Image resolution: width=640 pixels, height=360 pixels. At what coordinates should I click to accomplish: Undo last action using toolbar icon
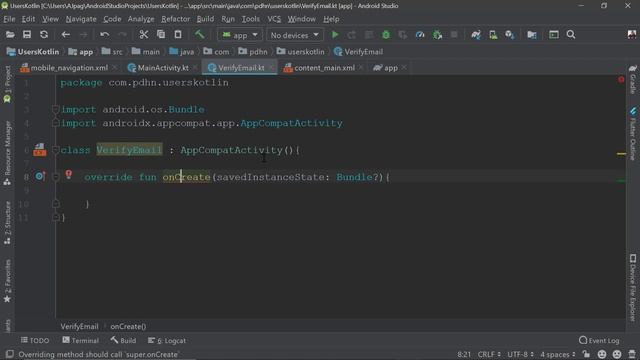[x=104, y=35]
